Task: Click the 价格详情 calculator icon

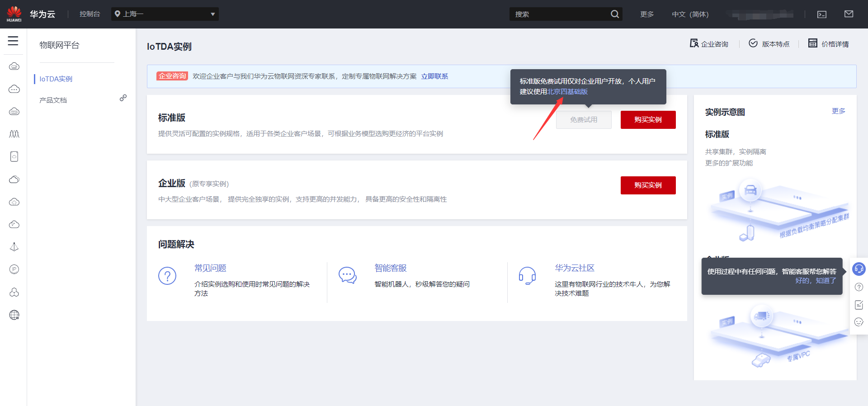Action: (813, 43)
